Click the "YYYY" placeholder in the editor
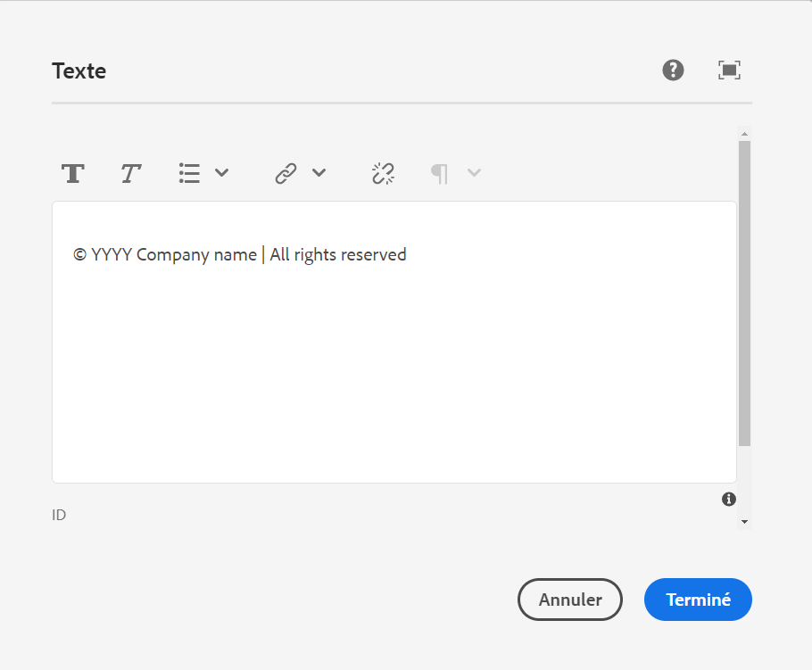Viewport: 812px width, 670px height. (112, 255)
